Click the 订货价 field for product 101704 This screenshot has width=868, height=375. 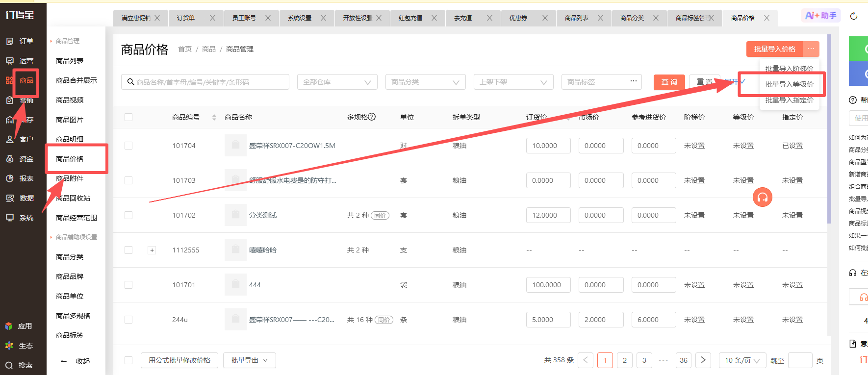548,146
